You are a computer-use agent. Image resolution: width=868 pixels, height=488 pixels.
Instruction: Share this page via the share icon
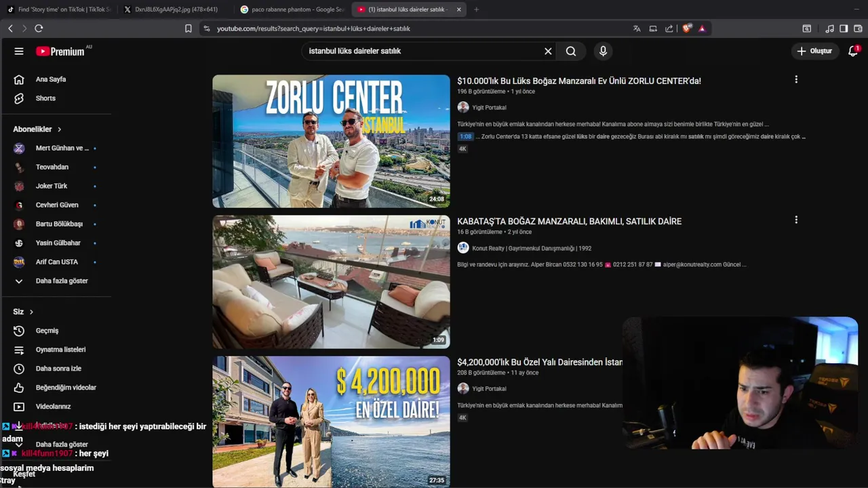click(x=669, y=28)
